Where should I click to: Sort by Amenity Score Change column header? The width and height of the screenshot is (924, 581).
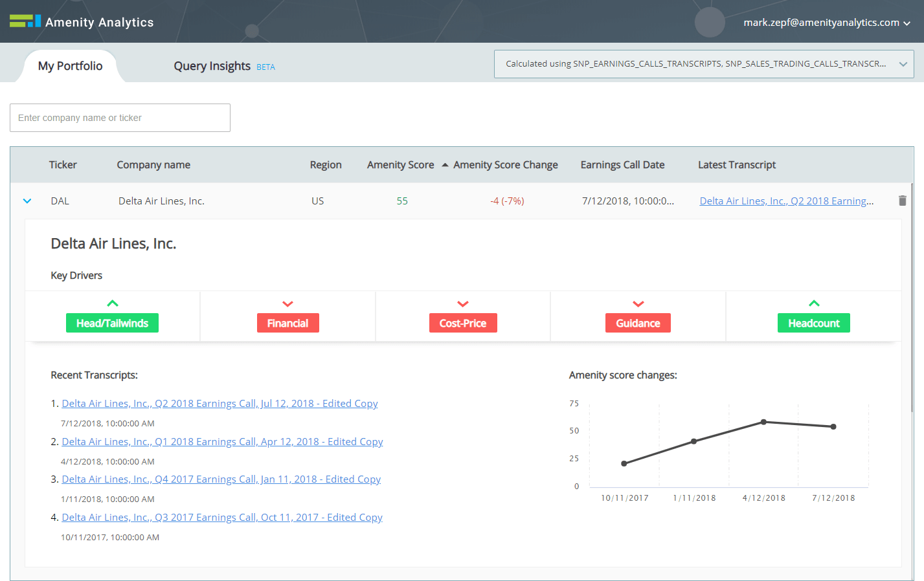505,165
